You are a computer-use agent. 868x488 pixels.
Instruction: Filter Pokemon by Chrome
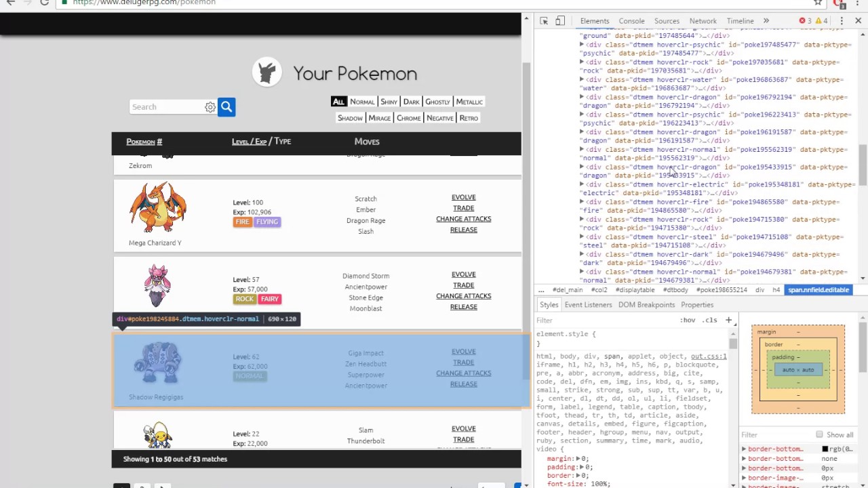click(408, 118)
